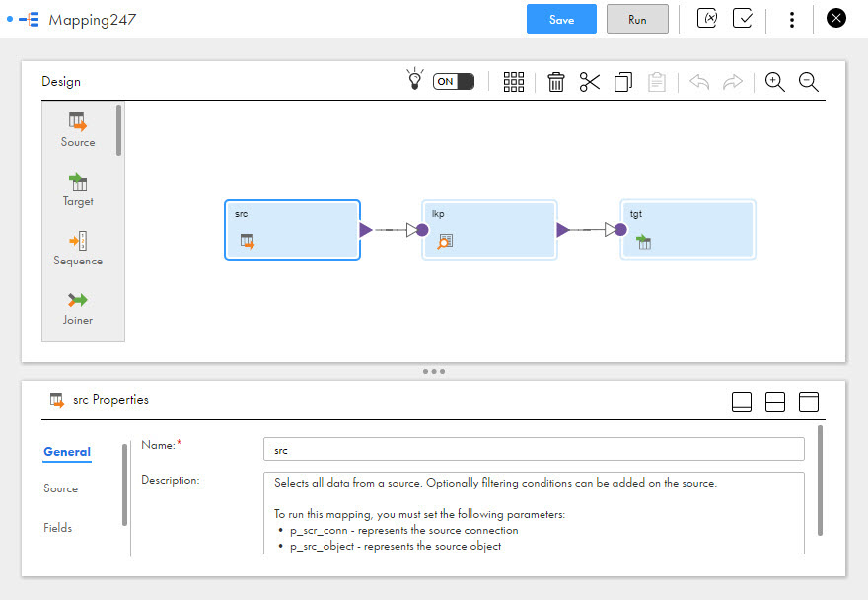This screenshot has width=868, height=600.
Task: Run the mapping
Action: pos(637,20)
